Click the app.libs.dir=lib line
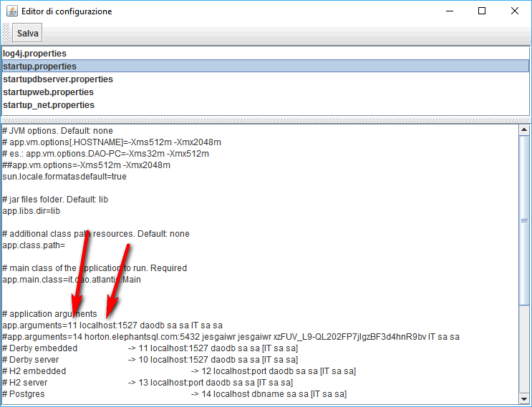Screen dimensions: 532x407 click(32, 211)
